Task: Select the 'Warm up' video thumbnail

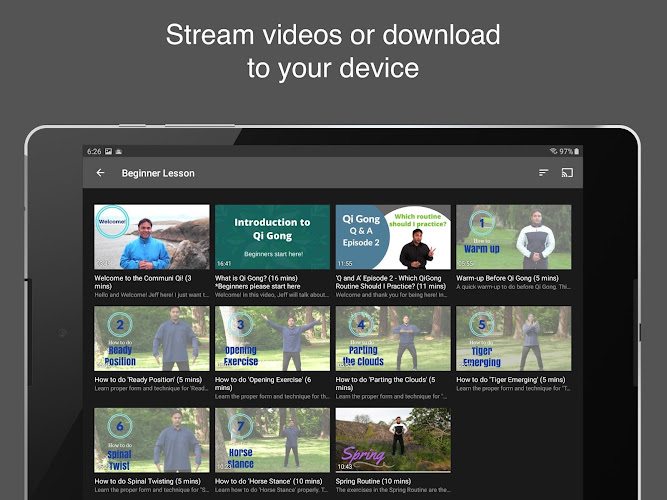Action: [x=513, y=237]
